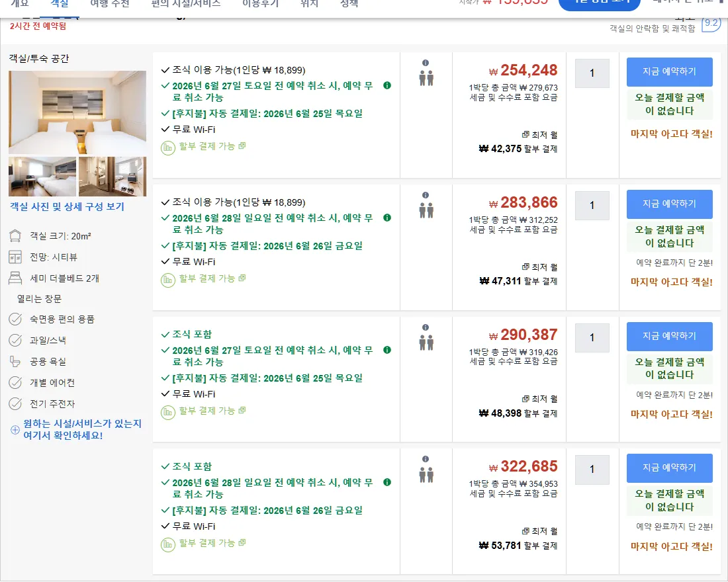
Task: Open the 이용후기 tab
Action: [261, 4]
